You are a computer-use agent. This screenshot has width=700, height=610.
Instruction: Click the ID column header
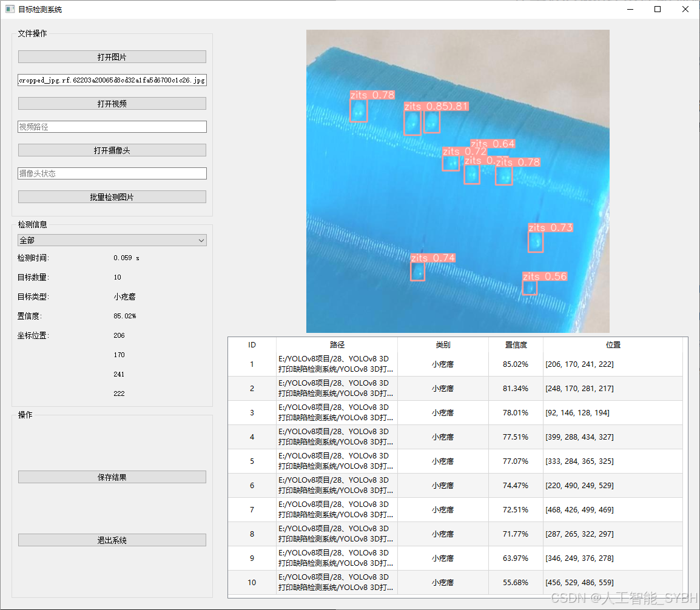coord(252,344)
